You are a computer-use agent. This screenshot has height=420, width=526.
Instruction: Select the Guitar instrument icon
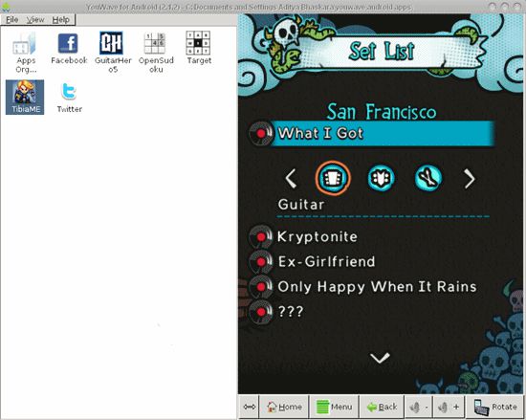333,178
